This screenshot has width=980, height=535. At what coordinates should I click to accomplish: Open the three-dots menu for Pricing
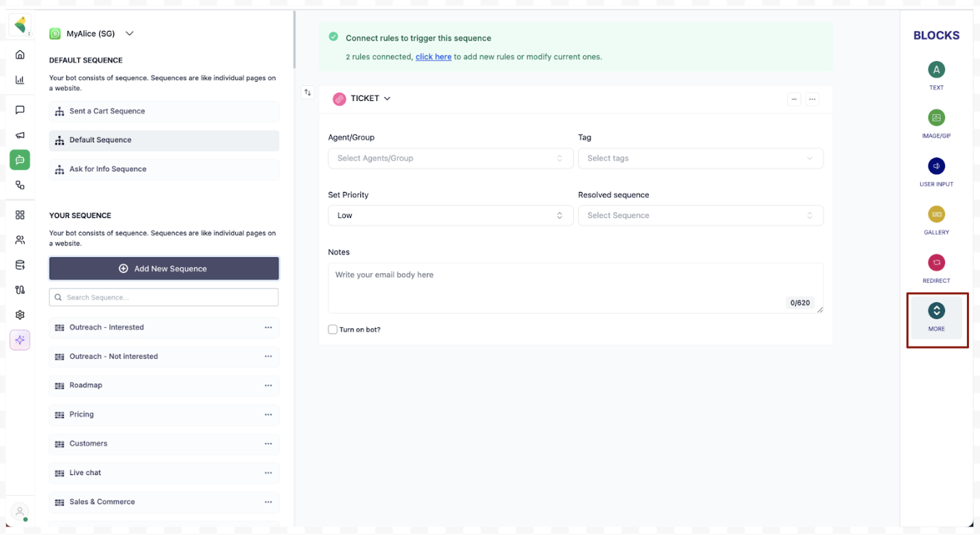(x=268, y=415)
